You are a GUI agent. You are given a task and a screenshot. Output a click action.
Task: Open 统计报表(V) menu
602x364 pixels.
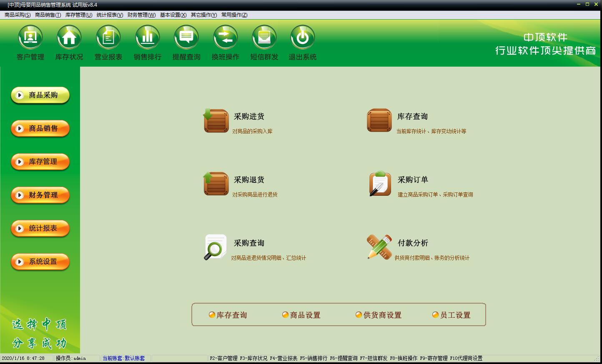tap(110, 15)
